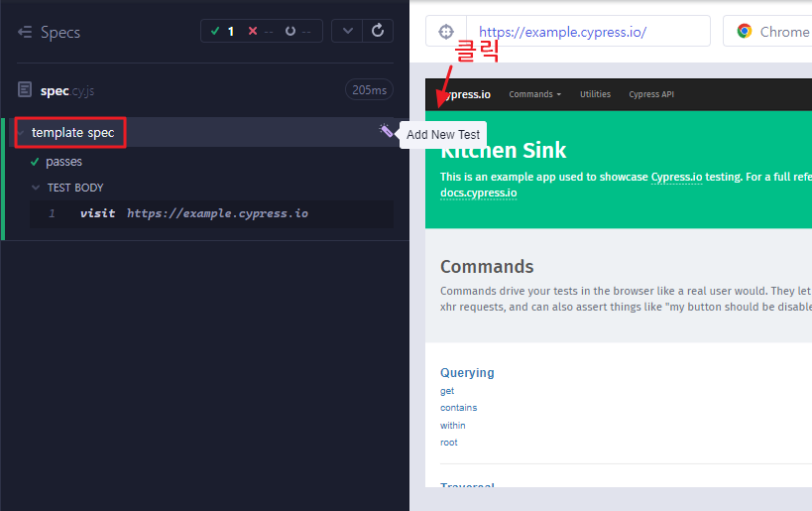Select the visit command log entry
The image size is (812, 511).
(x=211, y=213)
